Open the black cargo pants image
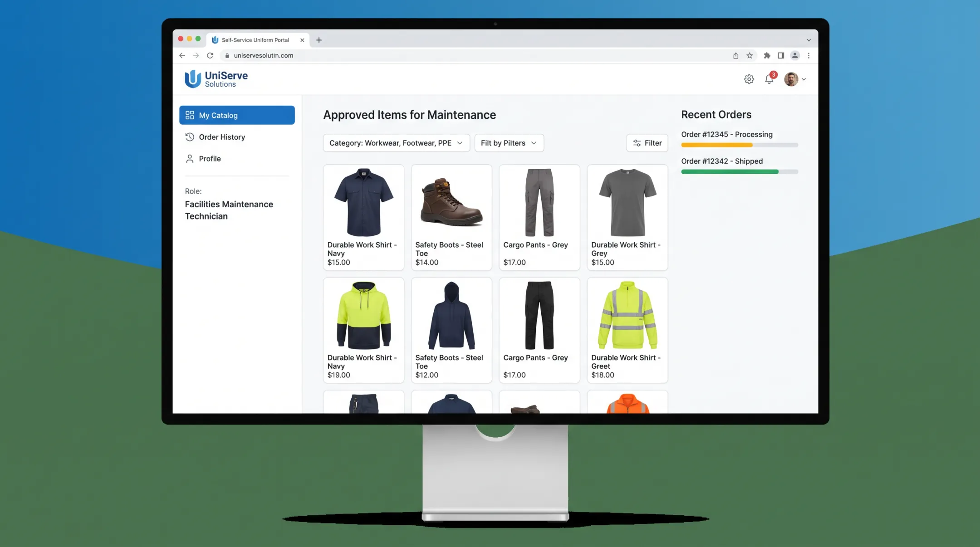 pos(539,315)
